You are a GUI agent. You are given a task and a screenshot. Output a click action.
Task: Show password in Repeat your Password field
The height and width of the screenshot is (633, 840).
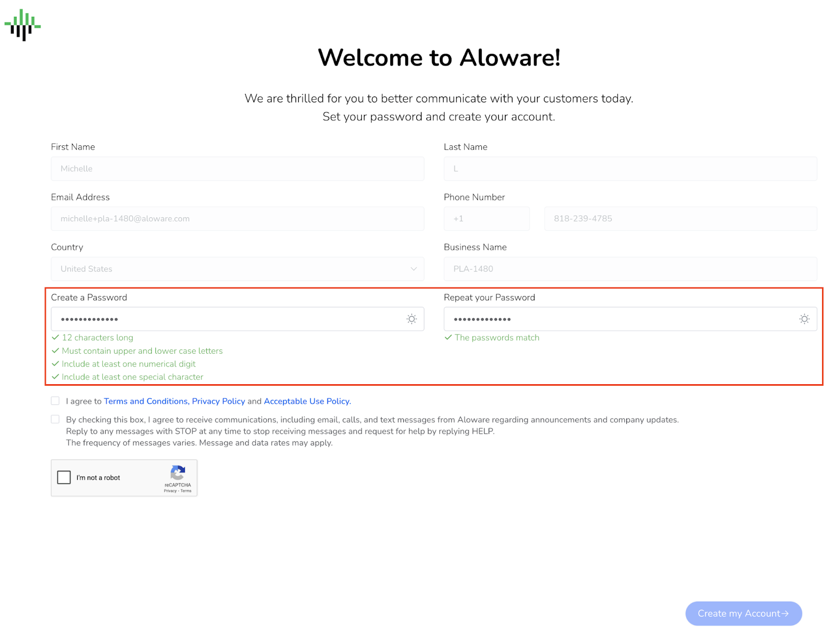(x=804, y=319)
